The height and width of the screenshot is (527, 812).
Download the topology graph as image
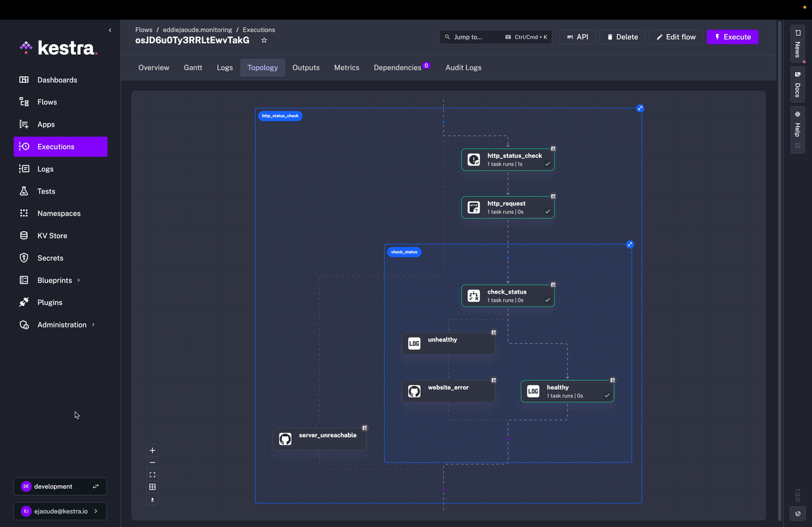152,500
